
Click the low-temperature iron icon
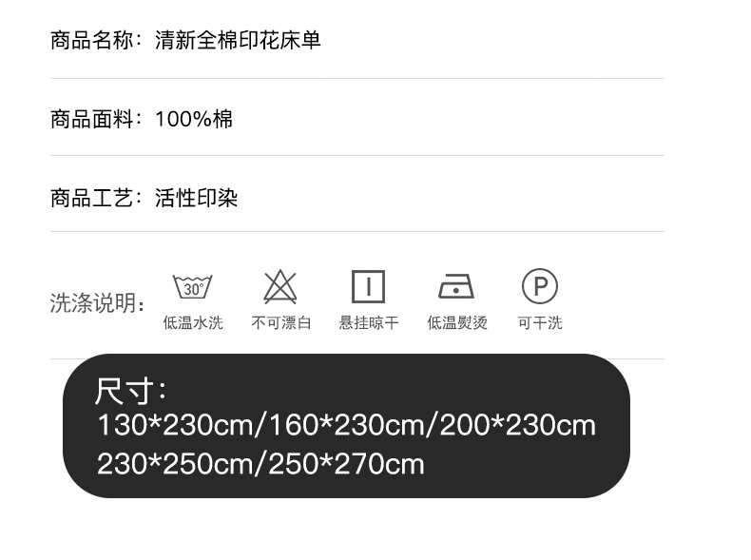pyautogui.click(x=456, y=286)
